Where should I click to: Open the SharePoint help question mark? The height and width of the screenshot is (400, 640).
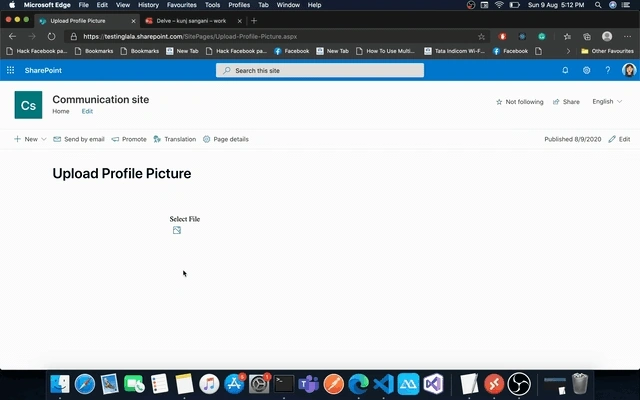click(608, 70)
